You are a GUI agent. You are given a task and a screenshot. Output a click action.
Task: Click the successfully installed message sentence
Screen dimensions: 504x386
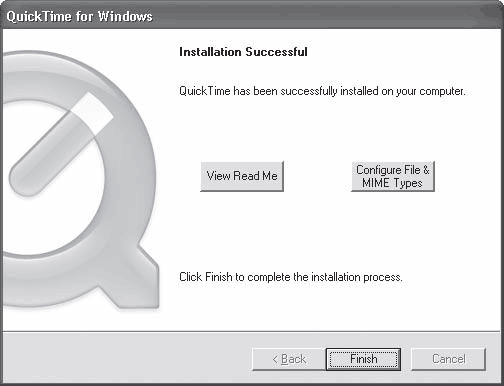tap(322, 91)
